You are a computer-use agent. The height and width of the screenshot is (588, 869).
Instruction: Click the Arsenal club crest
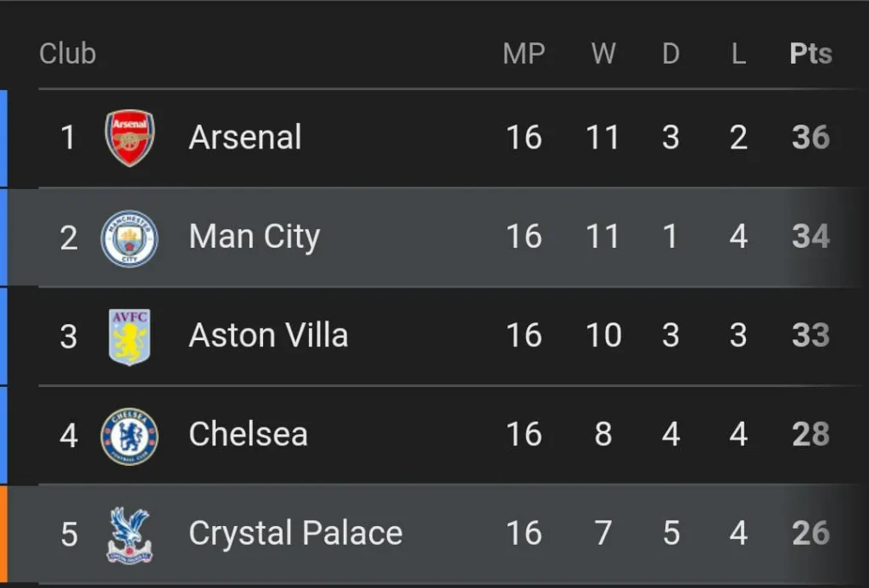point(129,137)
